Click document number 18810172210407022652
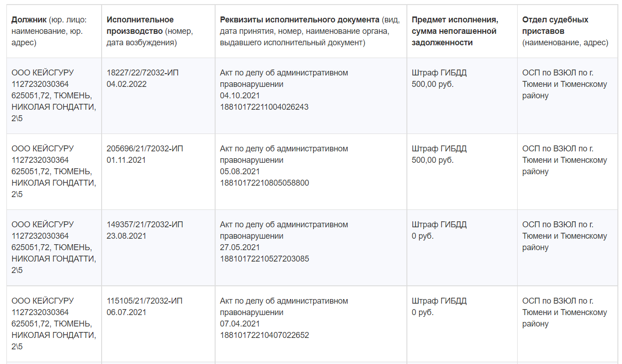 pos(264,335)
